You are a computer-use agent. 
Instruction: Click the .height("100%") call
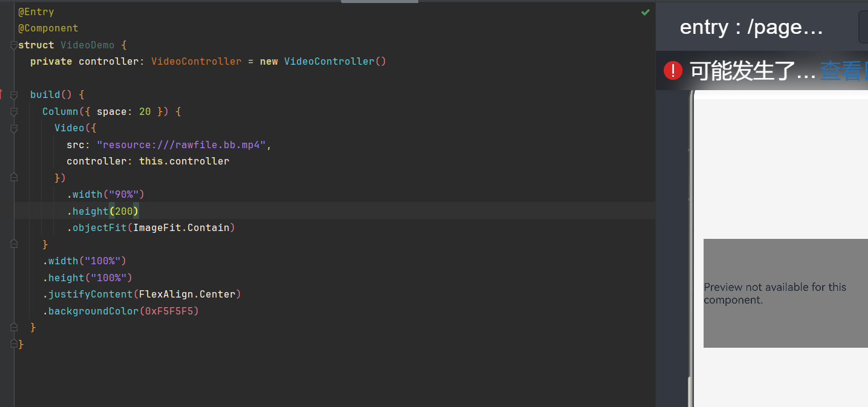tap(88, 278)
